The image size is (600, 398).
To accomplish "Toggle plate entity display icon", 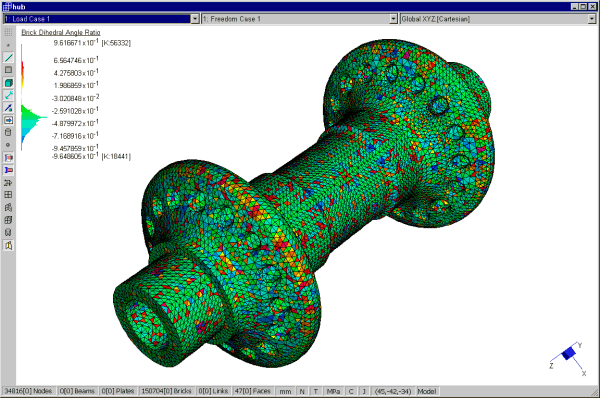I will click(x=8, y=70).
